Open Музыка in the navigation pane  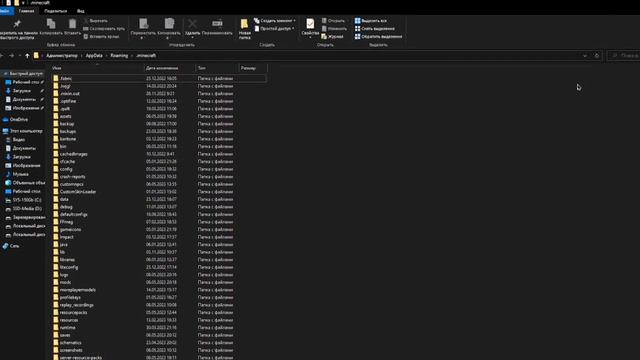[x=17, y=174]
